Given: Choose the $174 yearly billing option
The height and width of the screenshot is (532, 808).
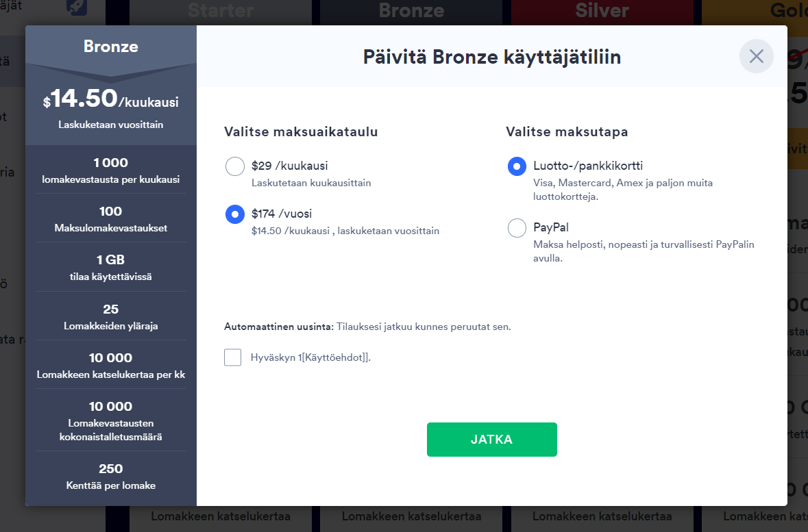Looking at the screenshot, I should [235, 214].
